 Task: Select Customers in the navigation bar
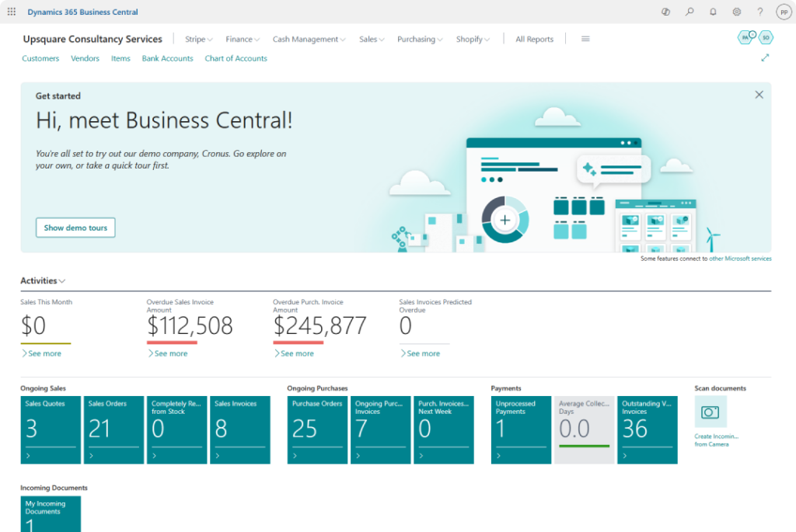tap(40, 58)
